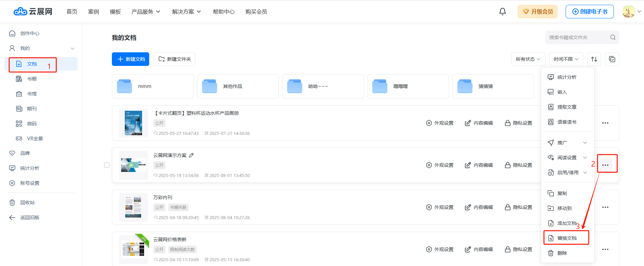Click the pencil icon beside 云展网演示方案

[x=191, y=155]
